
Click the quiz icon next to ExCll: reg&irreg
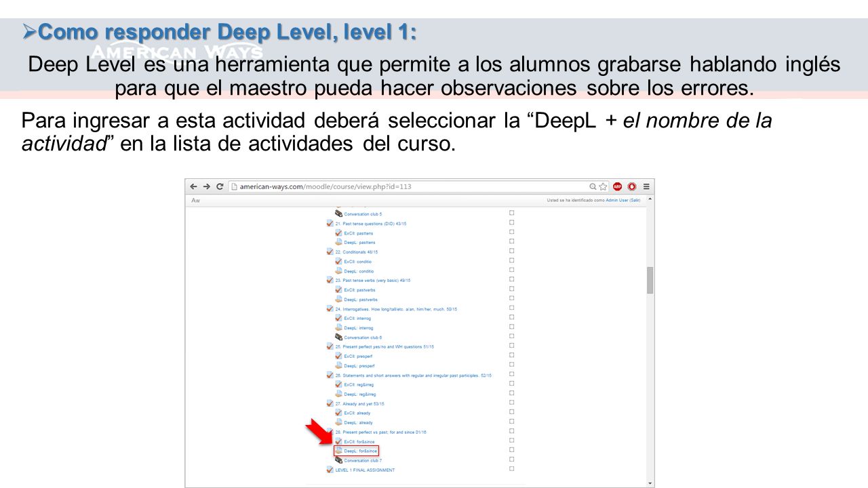[338, 384]
